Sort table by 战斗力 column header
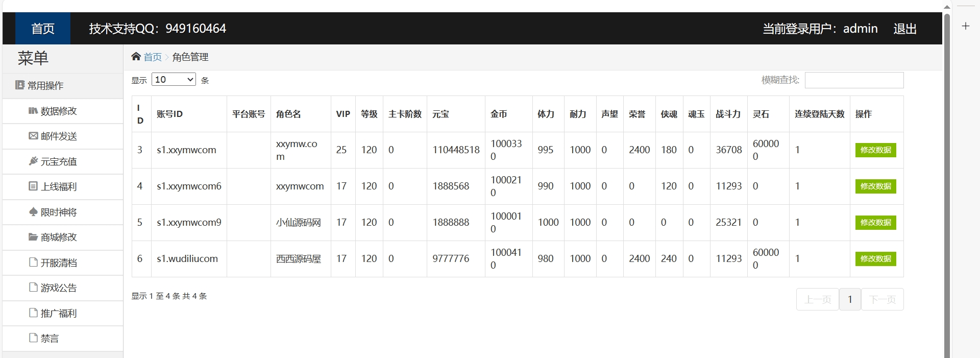Screen dimensions: 980x358 click(x=728, y=114)
